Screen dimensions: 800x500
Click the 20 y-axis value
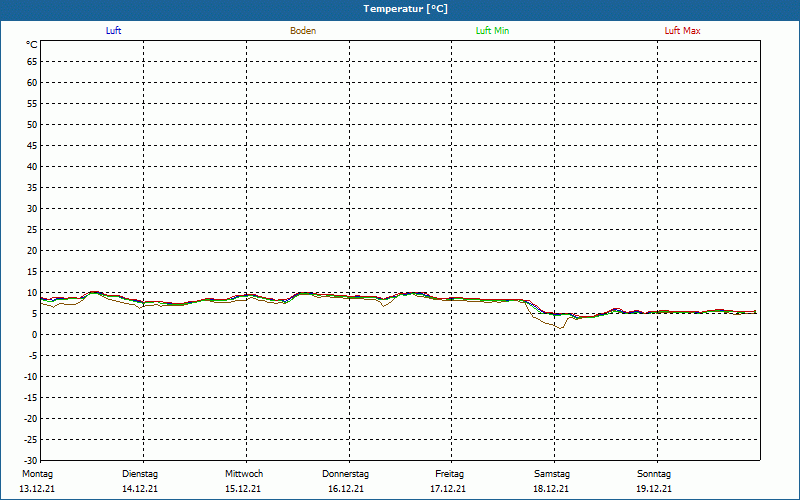pos(32,251)
